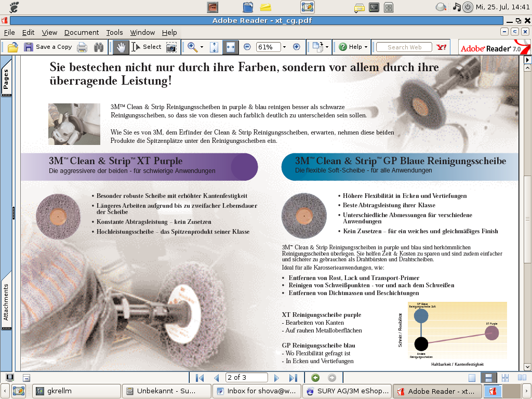The height and width of the screenshot is (399, 532).
Task: Expand the zoom percentage dropdown
Action: pos(284,47)
